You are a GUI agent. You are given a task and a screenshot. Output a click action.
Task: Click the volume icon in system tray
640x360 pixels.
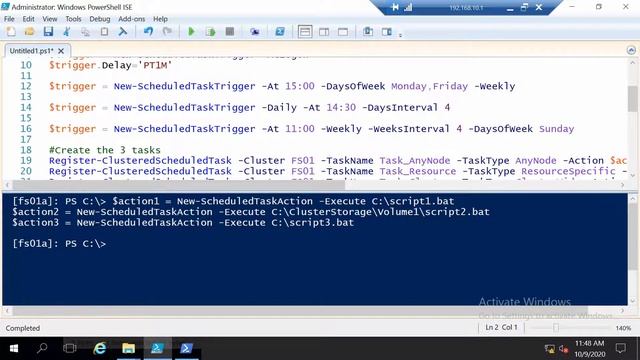[564, 349]
